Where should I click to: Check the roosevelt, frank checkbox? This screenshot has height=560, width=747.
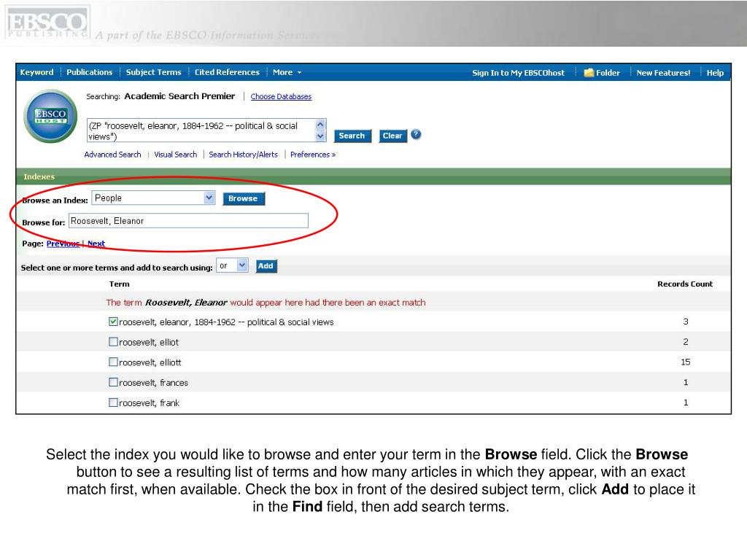point(113,402)
